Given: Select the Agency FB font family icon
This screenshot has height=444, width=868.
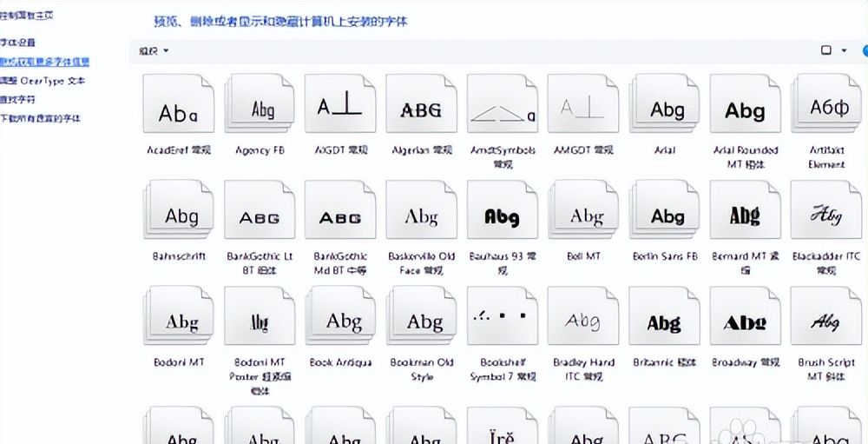Looking at the screenshot, I should click(260, 103).
